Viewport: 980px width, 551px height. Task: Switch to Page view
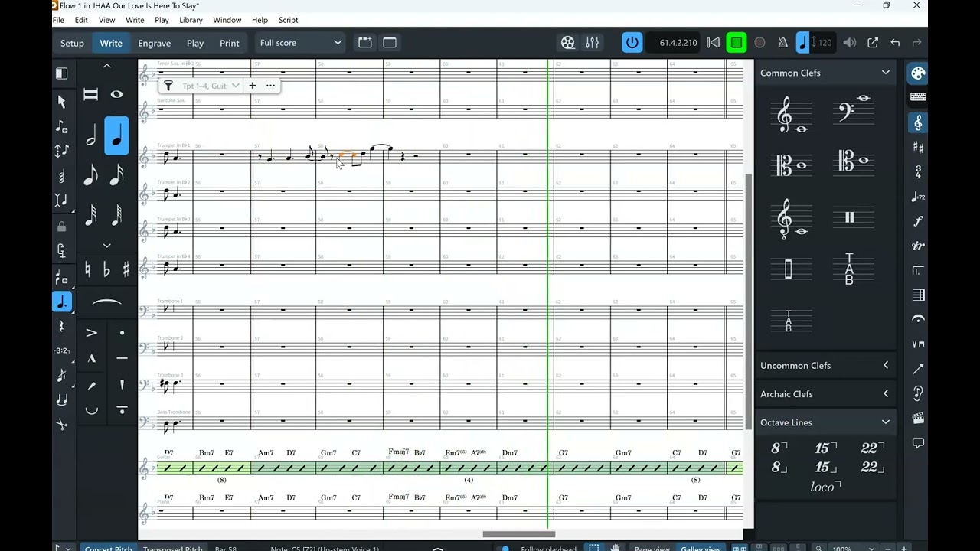[652, 548]
